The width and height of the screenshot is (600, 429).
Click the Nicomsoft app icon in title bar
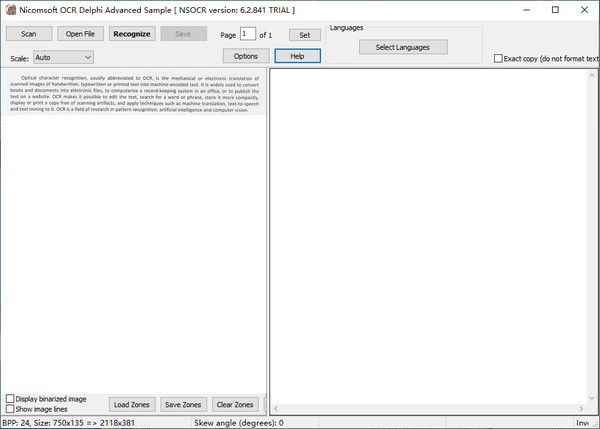click(11, 10)
